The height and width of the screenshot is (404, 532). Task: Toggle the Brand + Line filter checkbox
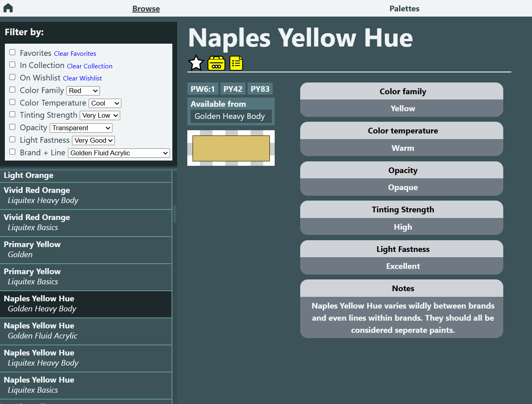pos(13,152)
